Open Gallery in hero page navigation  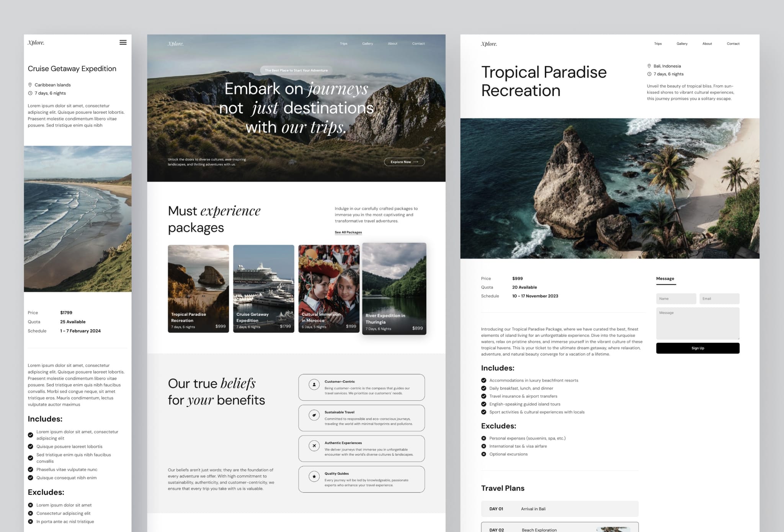[367, 44]
